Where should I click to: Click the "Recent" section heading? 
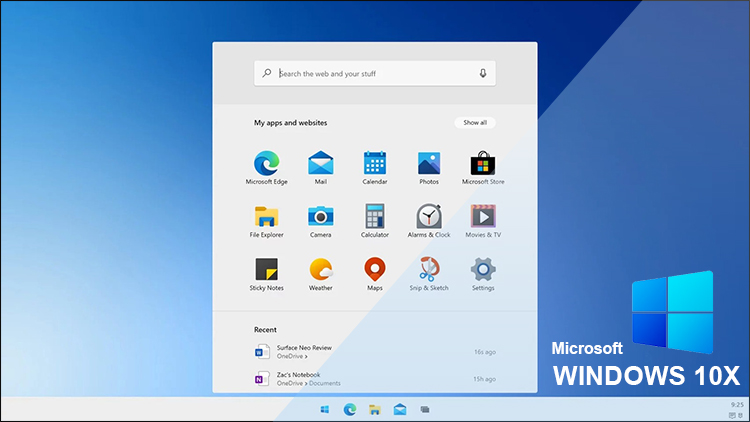tap(265, 330)
